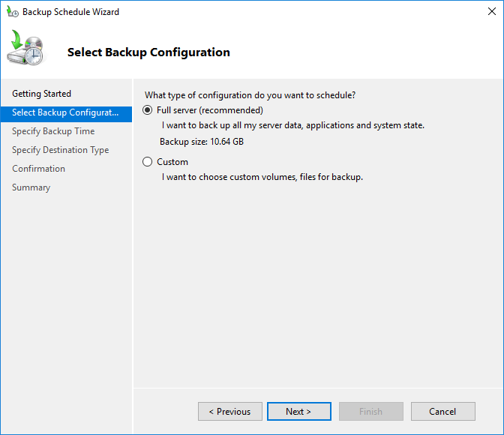This screenshot has height=435, width=504.
Task: Click the Summary step in sidebar
Action: (x=31, y=187)
